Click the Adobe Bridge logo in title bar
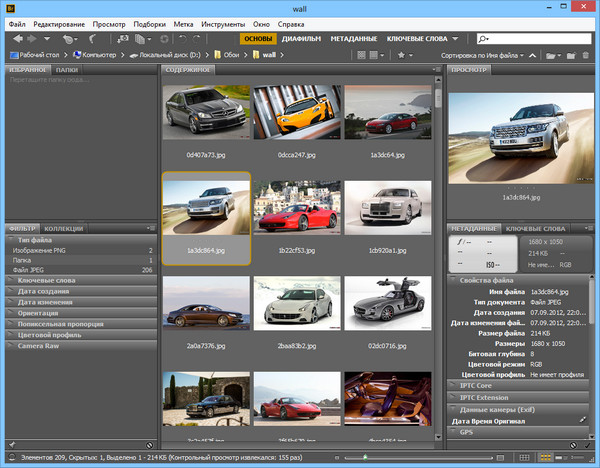Image resolution: width=600 pixels, height=468 pixels. click(11, 6)
